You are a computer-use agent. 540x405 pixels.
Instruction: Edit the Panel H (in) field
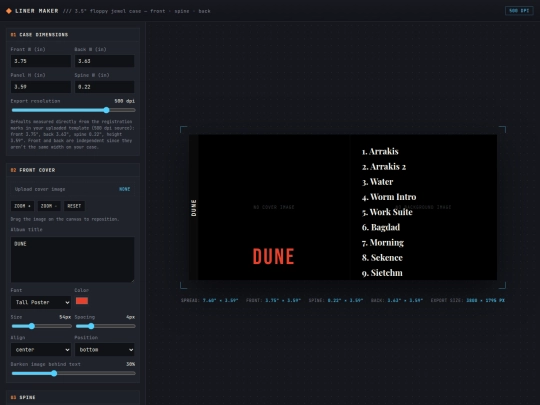click(x=41, y=87)
